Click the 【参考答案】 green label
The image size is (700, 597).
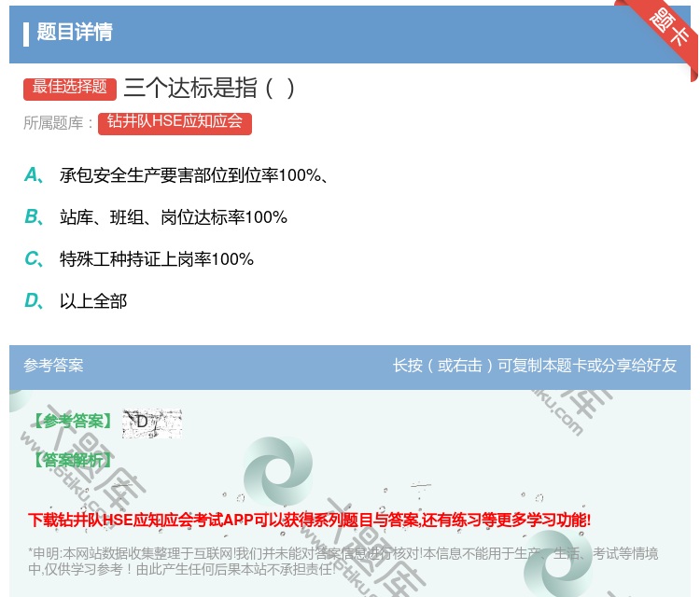(73, 421)
